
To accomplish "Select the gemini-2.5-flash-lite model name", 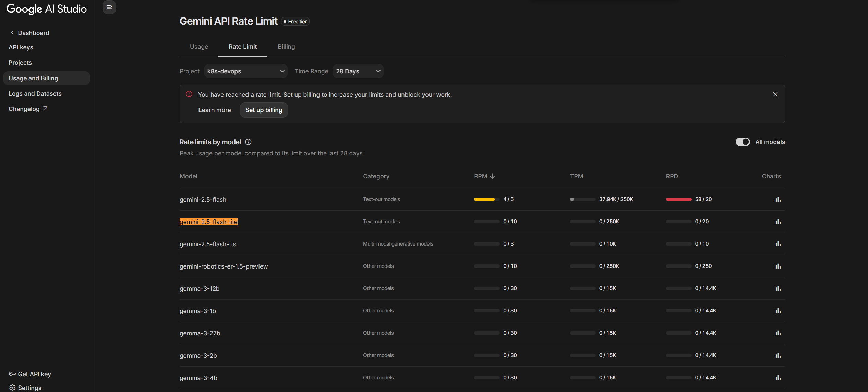I will 208,222.
